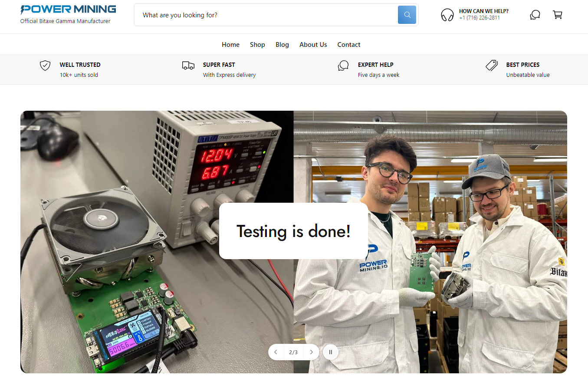Go to previous slide in carousel

(x=276, y=352)
